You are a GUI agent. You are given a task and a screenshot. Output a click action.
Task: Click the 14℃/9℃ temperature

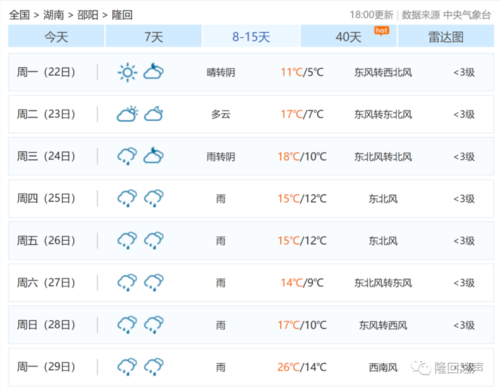pos(302,283)
